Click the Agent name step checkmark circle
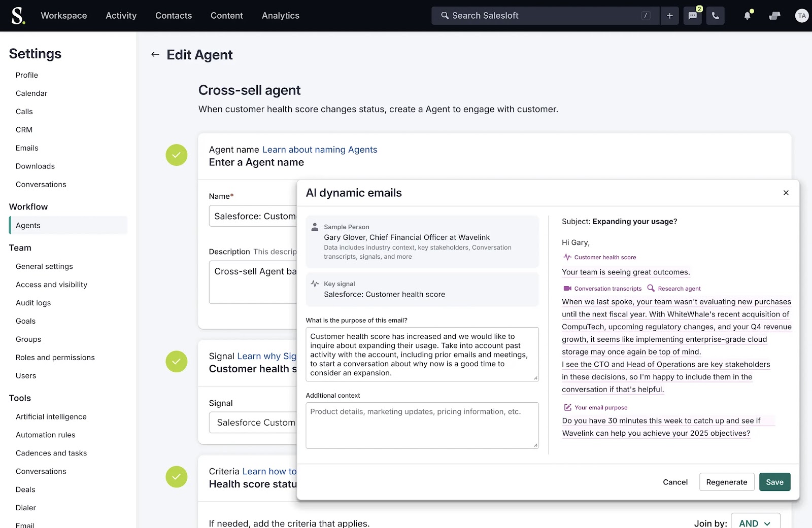The height and width of the screenshot is (528, 812). click(x=177, y=155)
